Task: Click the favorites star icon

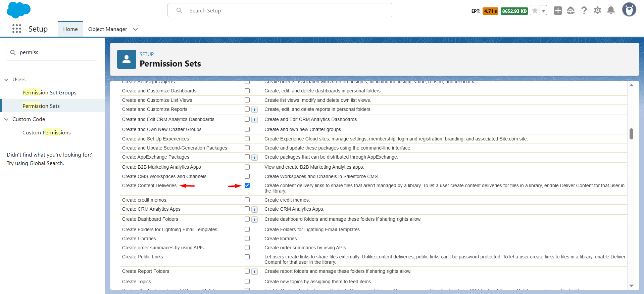Action: coord(535,11)
